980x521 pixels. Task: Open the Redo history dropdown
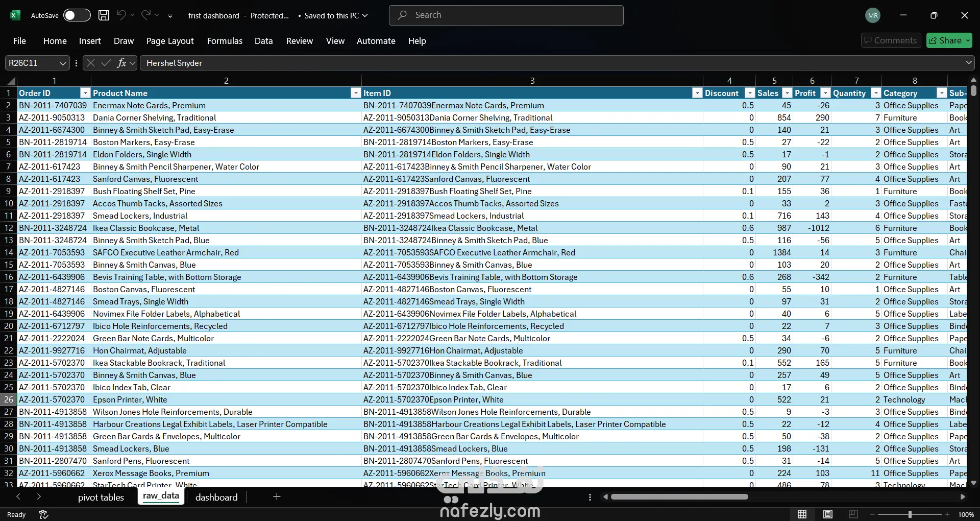(x=157, y=15)
